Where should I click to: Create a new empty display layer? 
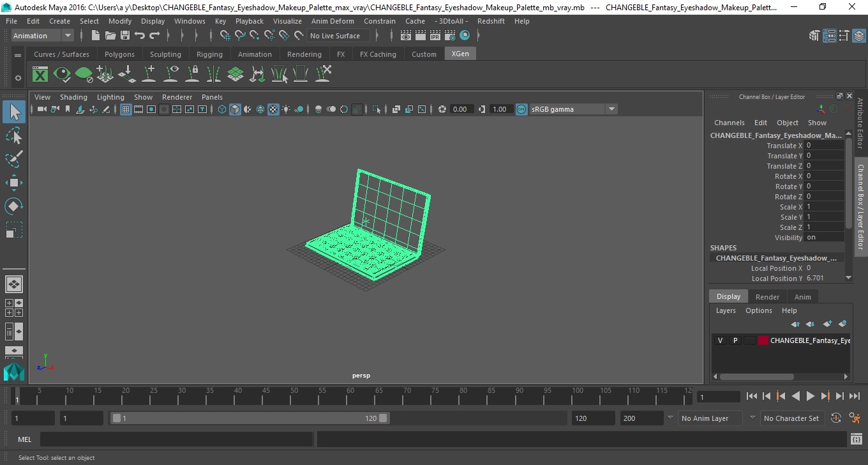click(x=828, y=324)
